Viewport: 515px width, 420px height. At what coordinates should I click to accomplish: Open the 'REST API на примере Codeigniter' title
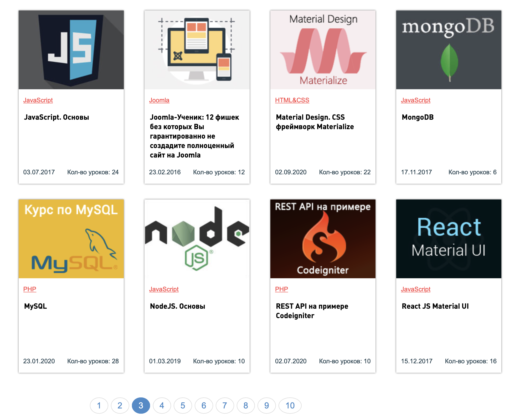coord(312,311)
